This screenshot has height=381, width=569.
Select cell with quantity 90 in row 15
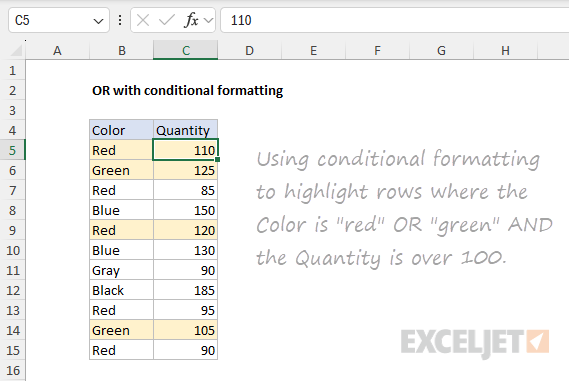(x=185, y=350)
